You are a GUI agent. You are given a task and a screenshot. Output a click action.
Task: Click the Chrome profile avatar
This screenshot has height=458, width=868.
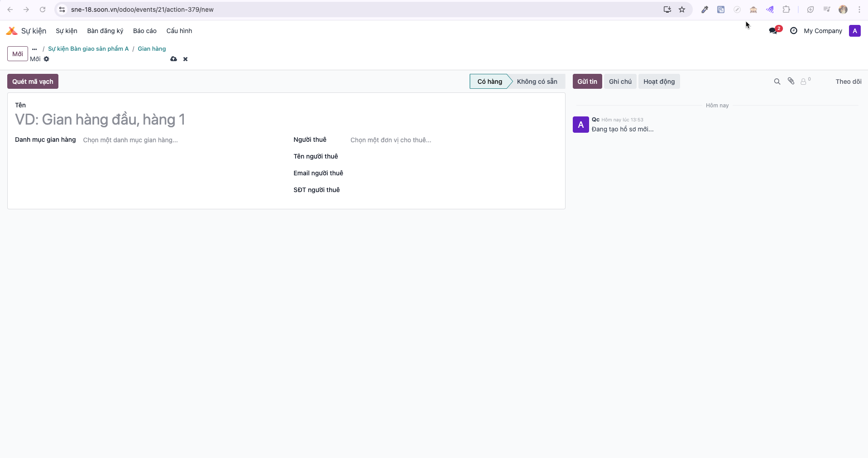pos(843,10)
